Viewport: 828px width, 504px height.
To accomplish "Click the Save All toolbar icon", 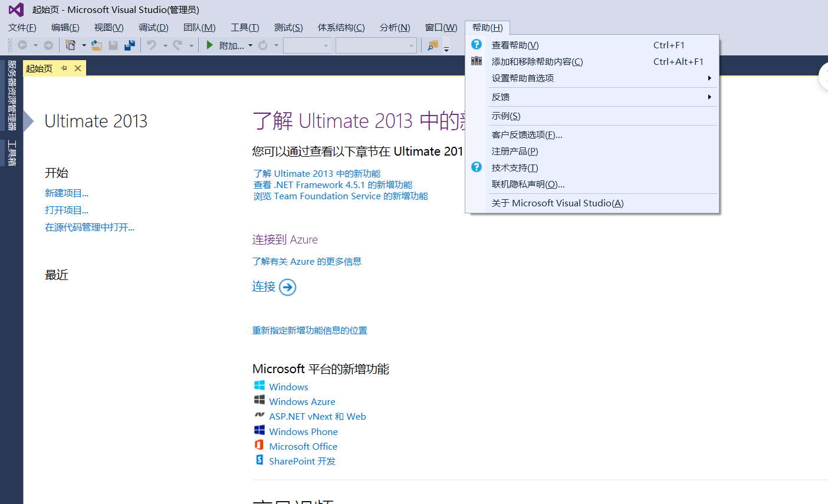I will tap(130, 45).
